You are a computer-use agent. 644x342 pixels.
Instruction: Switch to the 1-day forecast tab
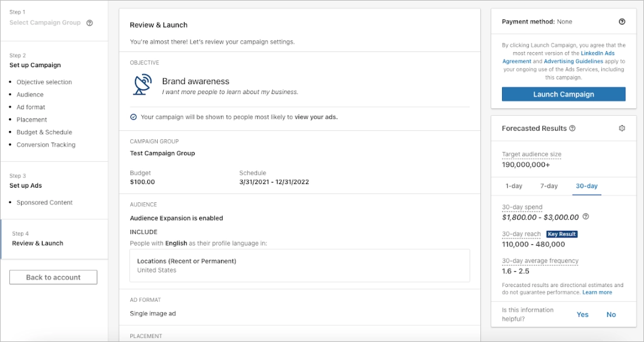(514, 186)
